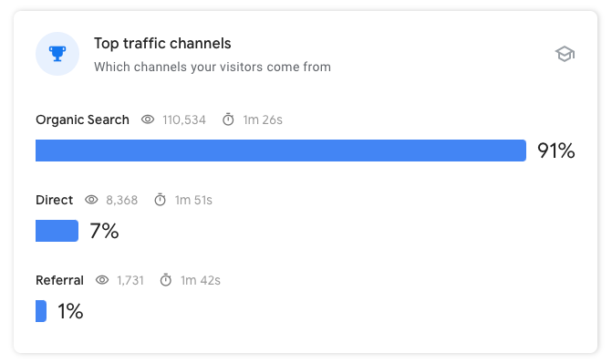Click the stopwatch icon next to 1m 42s

pos(166,280)
